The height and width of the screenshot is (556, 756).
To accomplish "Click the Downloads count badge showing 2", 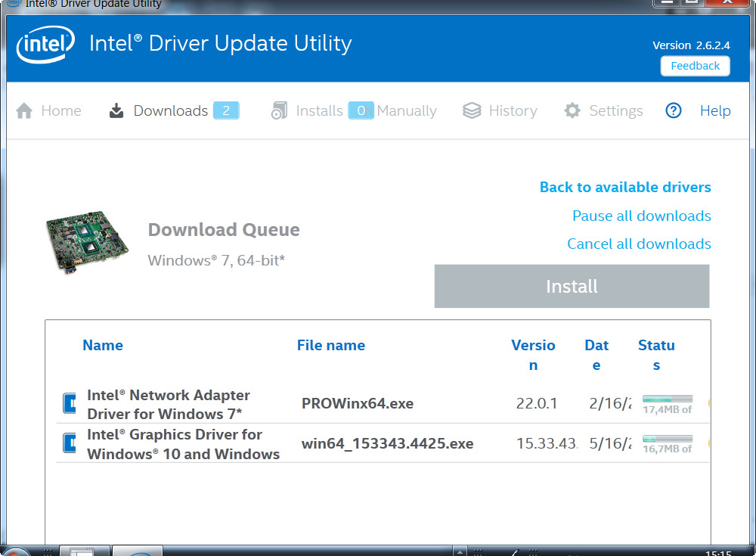I will point(226,110).
